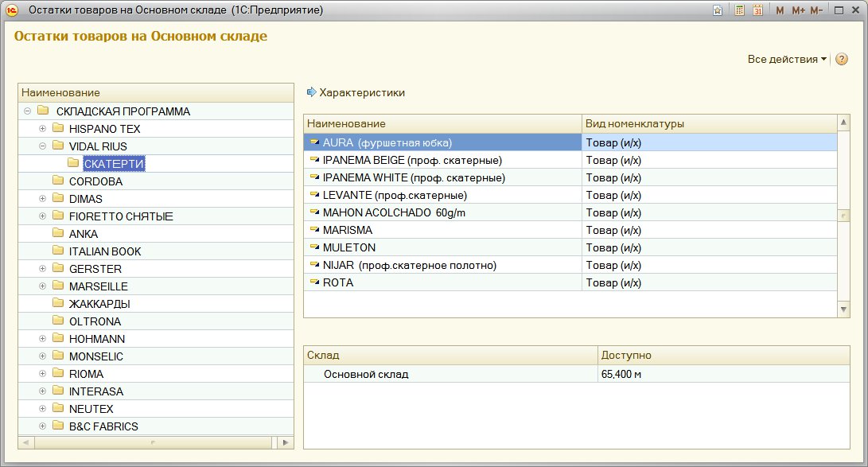Click the M+ memory add button
Screen dimensions: 868x467
click(798, 10)
